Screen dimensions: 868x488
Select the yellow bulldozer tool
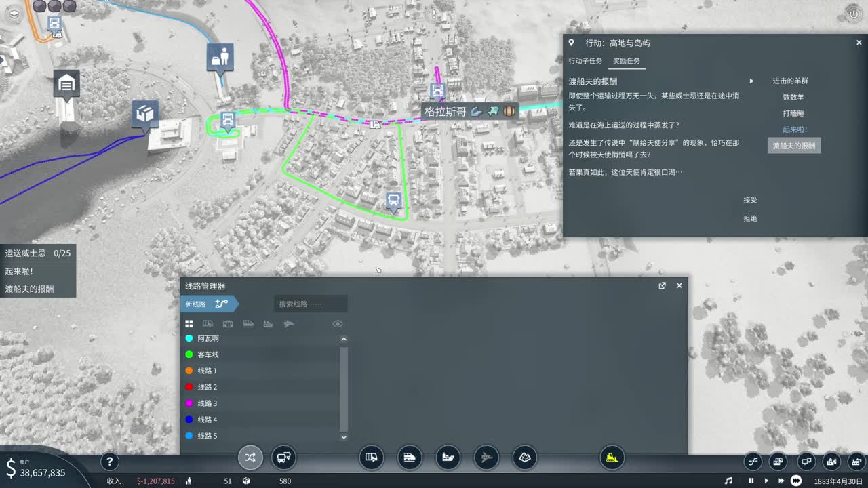pos(612,457)
